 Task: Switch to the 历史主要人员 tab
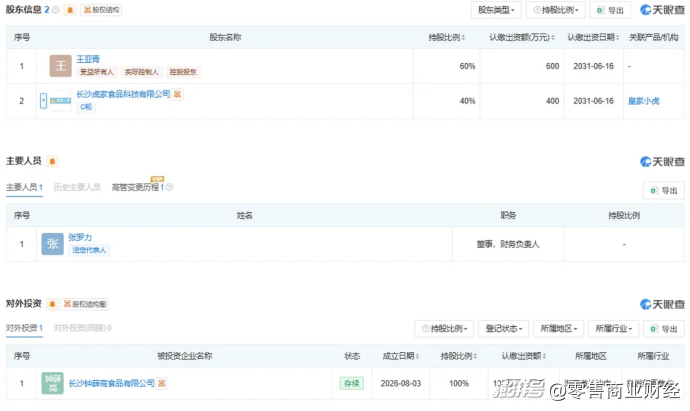pyautogui.click(x=77, y=187)
